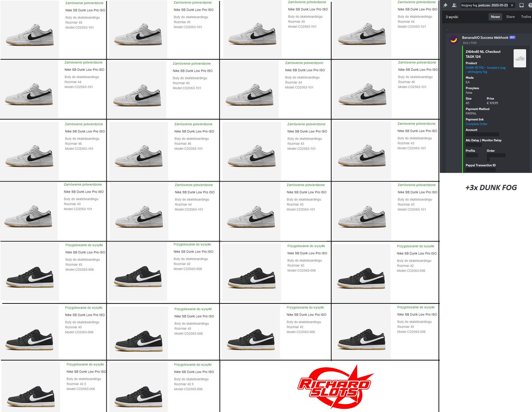This screenshot has height=412, width=532.
Task: Clear the search with the X icon
Action: point(512,5)
